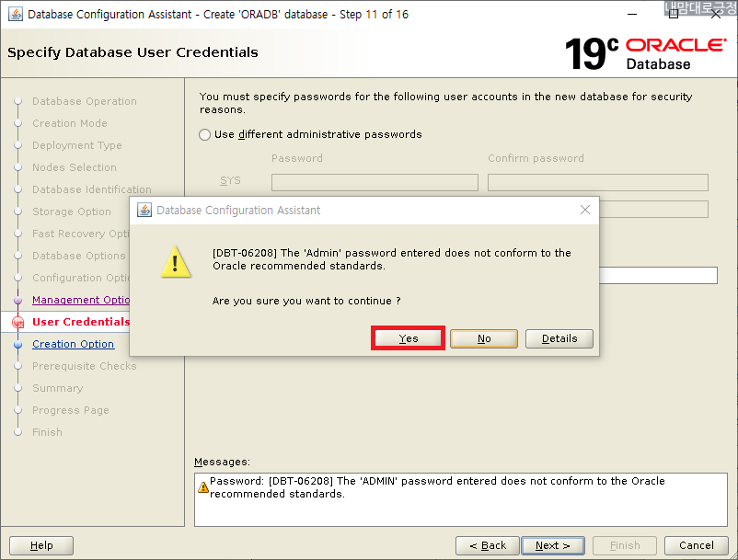Open Help
Viewport: 738px width, 560px height.
(x=41, y=546)
